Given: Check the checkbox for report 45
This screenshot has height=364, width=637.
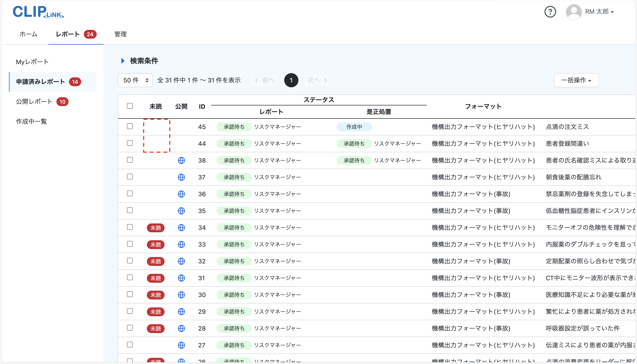Looking at the screenshot, I should pos(130,126).
